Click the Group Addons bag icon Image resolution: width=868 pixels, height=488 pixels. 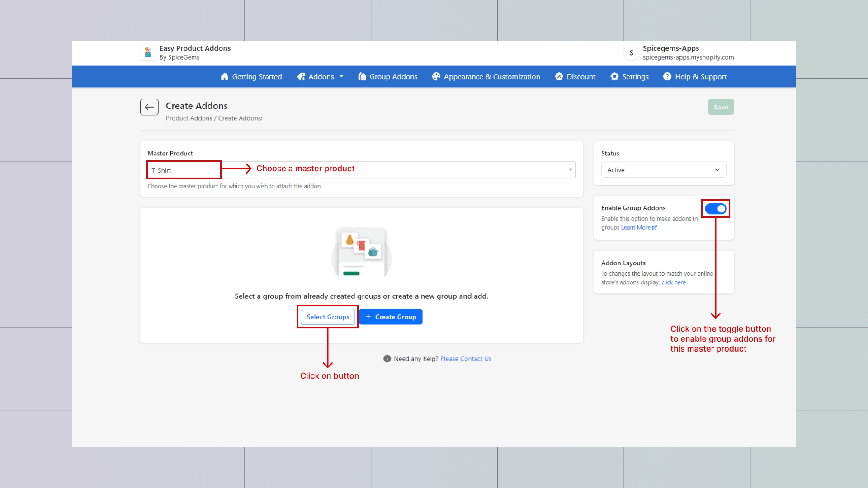coord(362,77)
